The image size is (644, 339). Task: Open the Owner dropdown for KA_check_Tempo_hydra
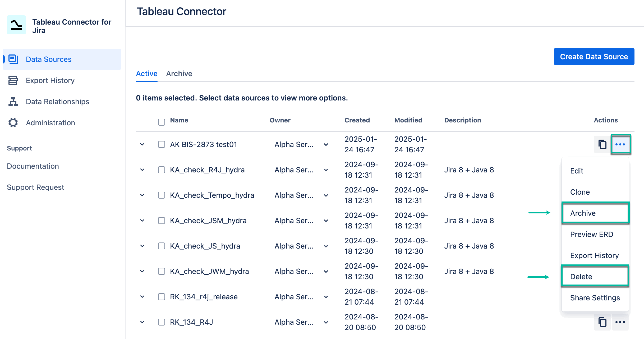(x=326, y=195)
